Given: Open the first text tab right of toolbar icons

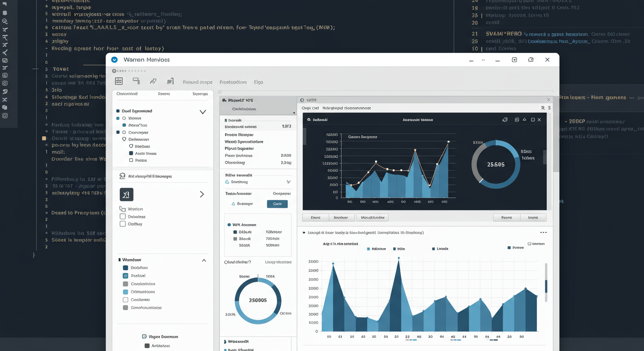Looking at the screenshot, I should [198, 82].
